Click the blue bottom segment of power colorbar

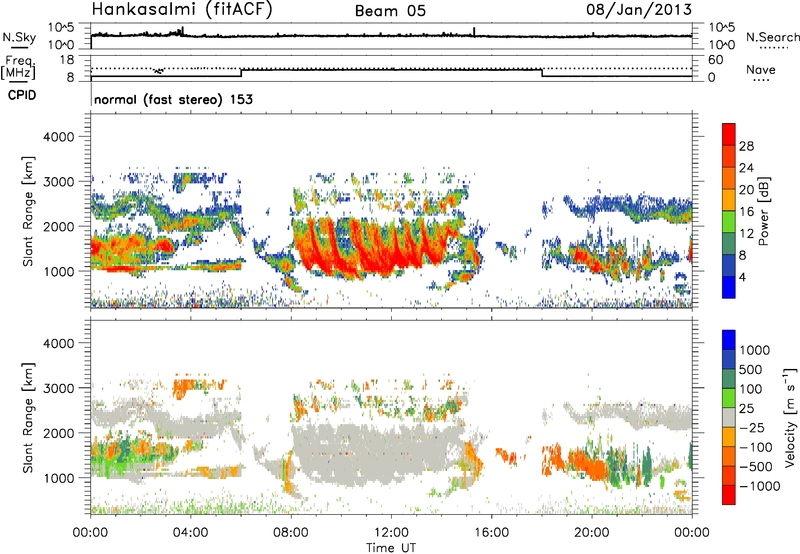[x=729, y=287]
